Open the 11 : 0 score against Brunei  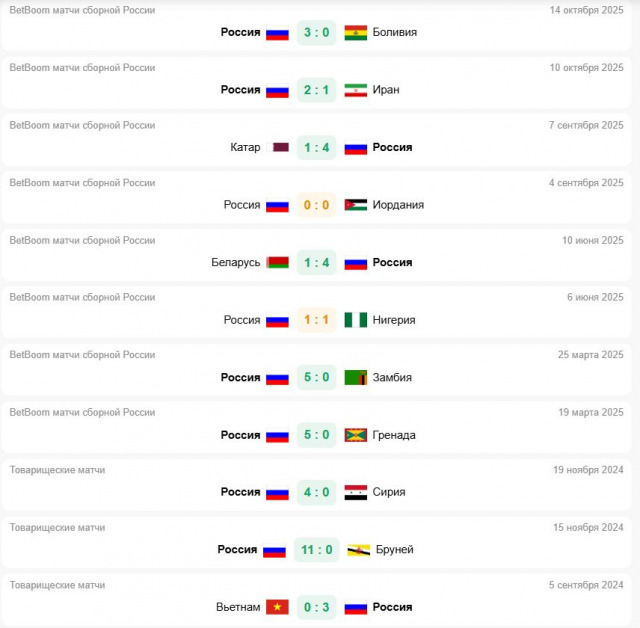click(316, 550)
